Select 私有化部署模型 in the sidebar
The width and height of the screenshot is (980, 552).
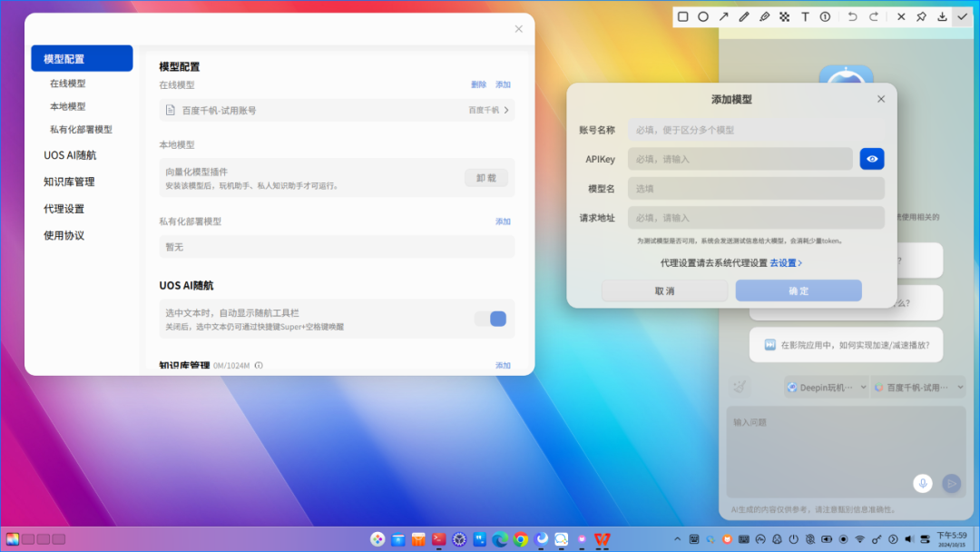(82, 130)
